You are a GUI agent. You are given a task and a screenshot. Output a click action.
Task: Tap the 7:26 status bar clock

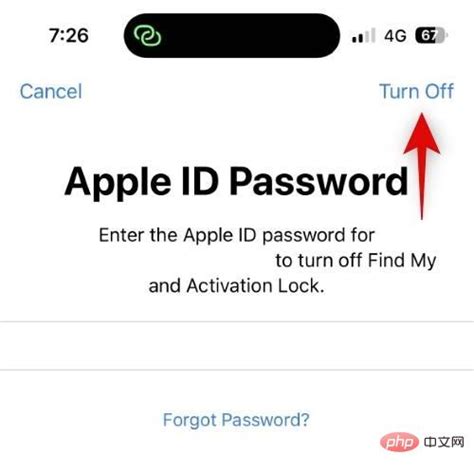click(x=69, y=35)
